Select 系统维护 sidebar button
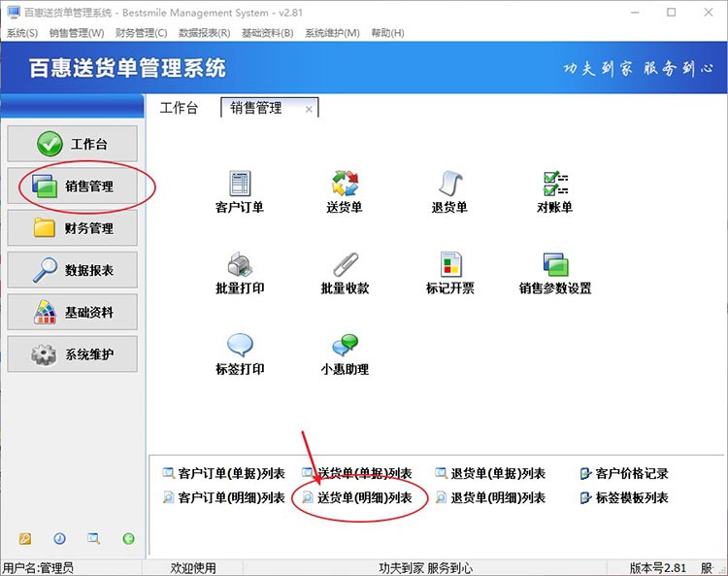Viewport: 728px width, 576px height. pos(73,354)
